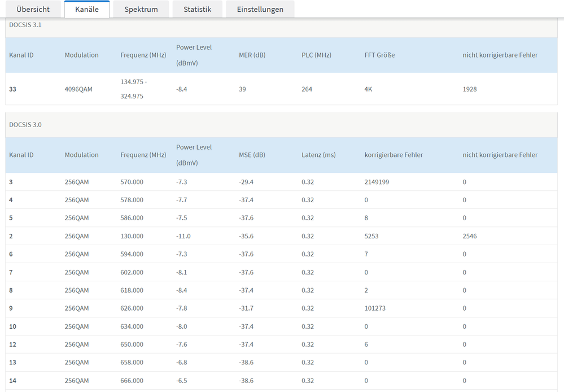Viewport: 564px width, 392px height.
Task: Click the MSE (dB) column header
Action: (252, 155)
